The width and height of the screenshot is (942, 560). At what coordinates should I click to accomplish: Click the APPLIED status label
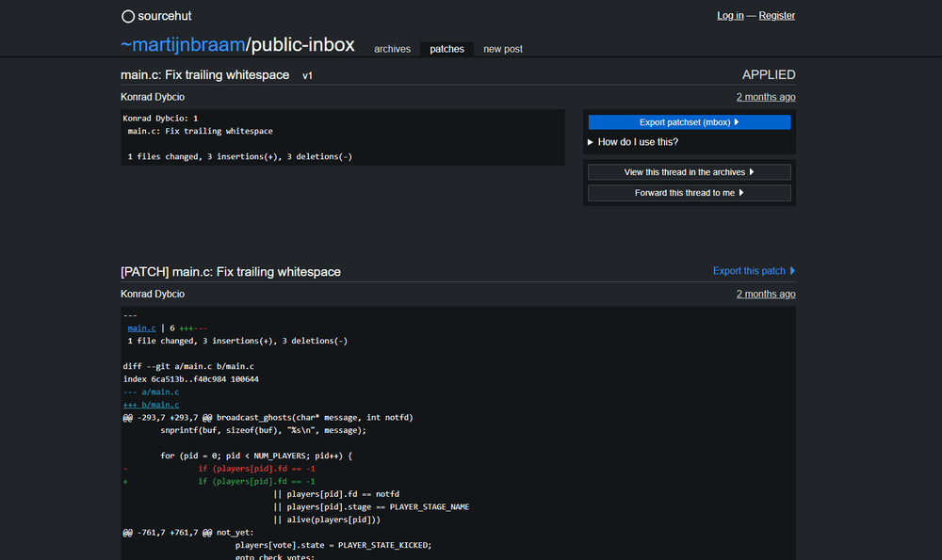(769, 75)
